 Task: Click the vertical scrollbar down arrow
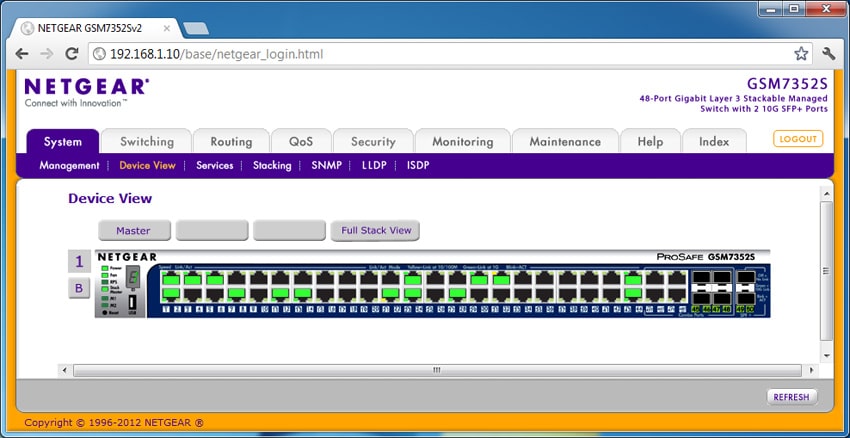click(827, 356)
